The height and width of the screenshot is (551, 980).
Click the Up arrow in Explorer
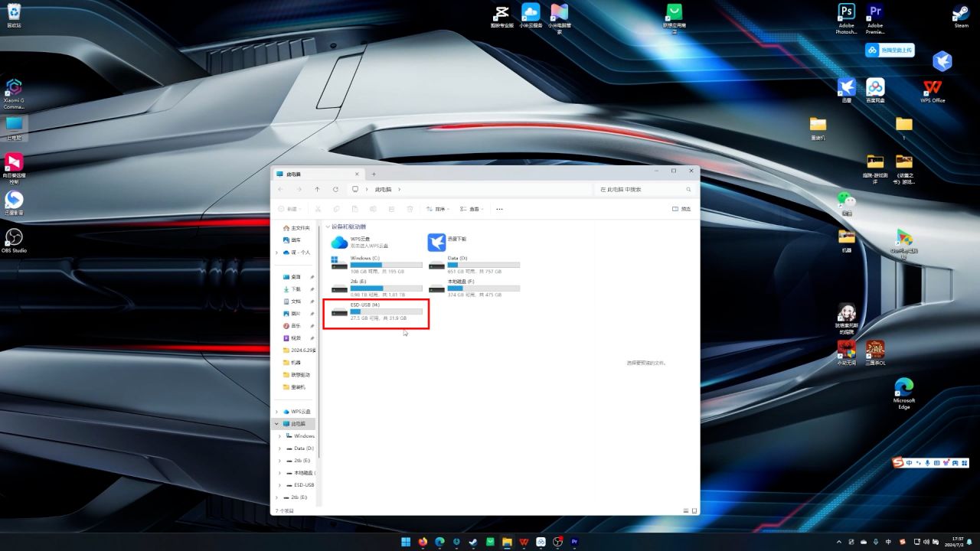[317, 189]
